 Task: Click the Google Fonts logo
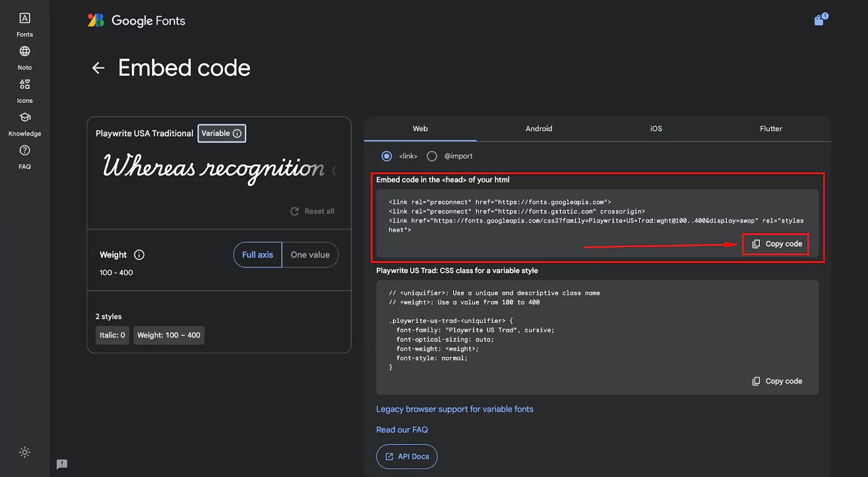click(136, 21)
